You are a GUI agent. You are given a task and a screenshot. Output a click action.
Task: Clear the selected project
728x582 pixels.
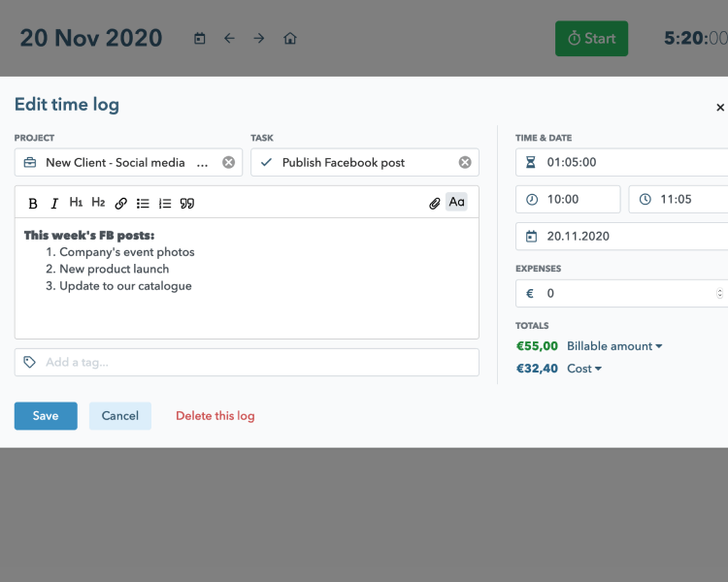tap(228, 162)
